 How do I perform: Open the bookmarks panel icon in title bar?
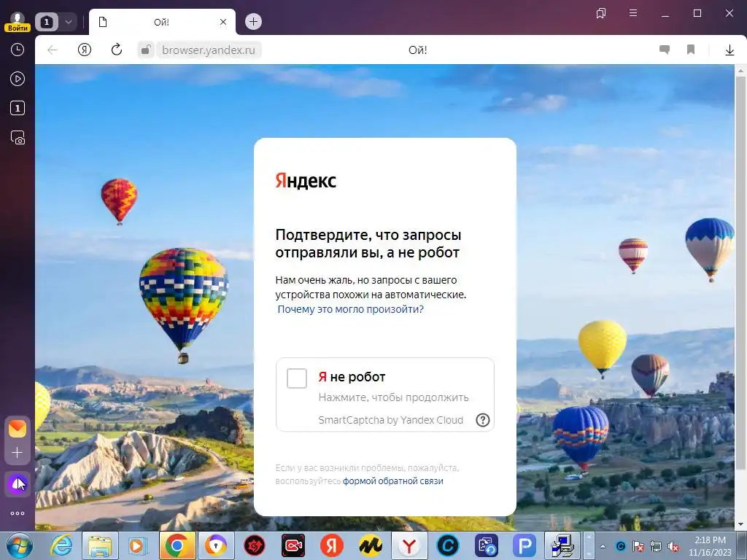601,13
